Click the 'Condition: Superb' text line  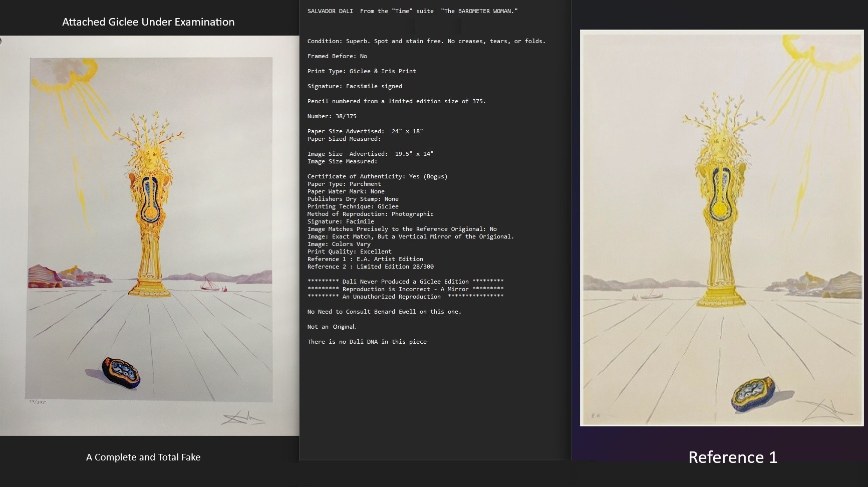click(x=426, y=41)
